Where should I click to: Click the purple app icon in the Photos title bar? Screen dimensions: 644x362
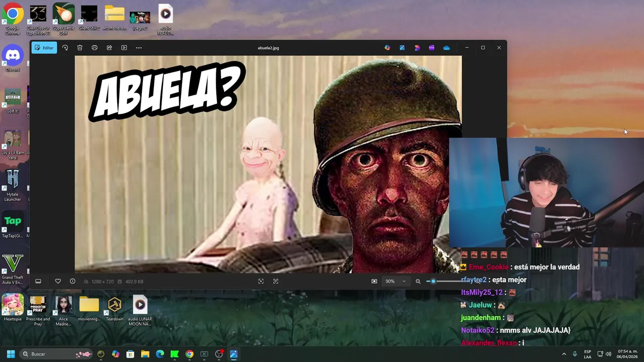432,48
